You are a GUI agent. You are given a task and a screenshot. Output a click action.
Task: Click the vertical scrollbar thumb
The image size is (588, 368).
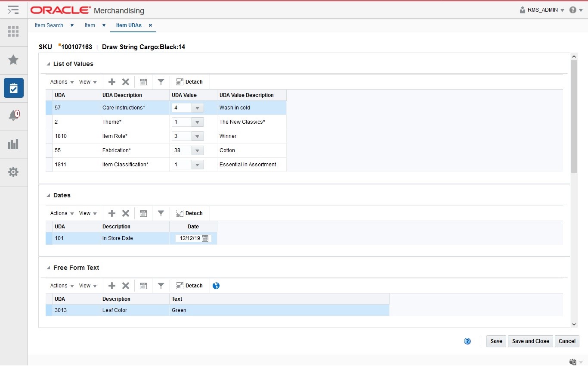pos(574,116)
